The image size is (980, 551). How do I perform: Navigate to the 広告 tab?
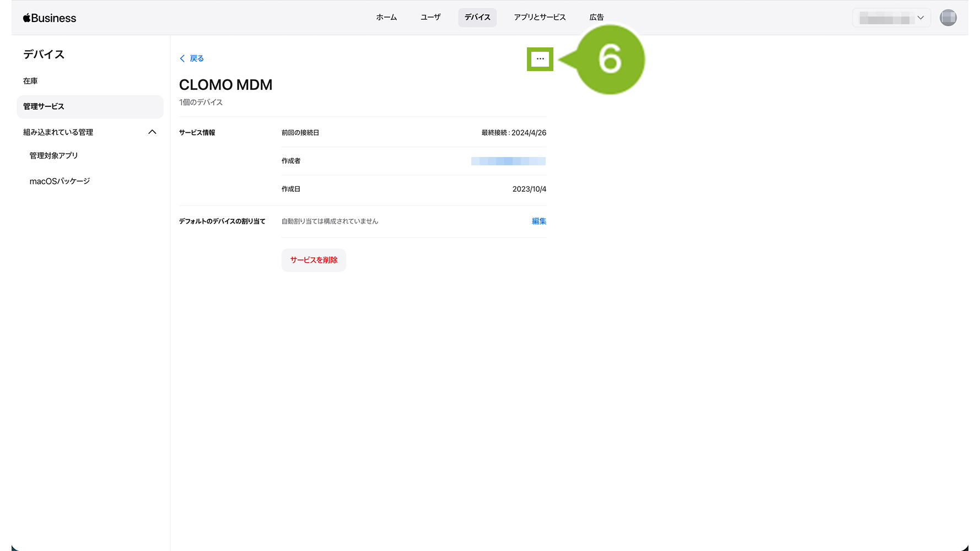point(596,18)
